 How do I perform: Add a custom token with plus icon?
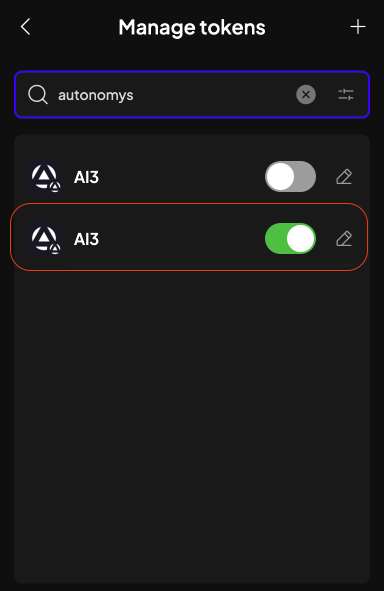pos(358,27)
